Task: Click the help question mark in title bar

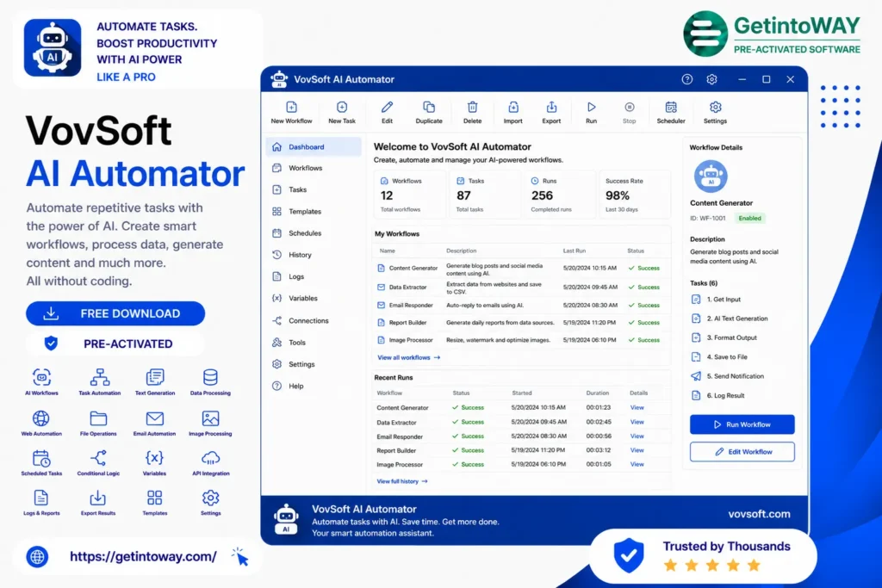Action: (x=686, y=79)
